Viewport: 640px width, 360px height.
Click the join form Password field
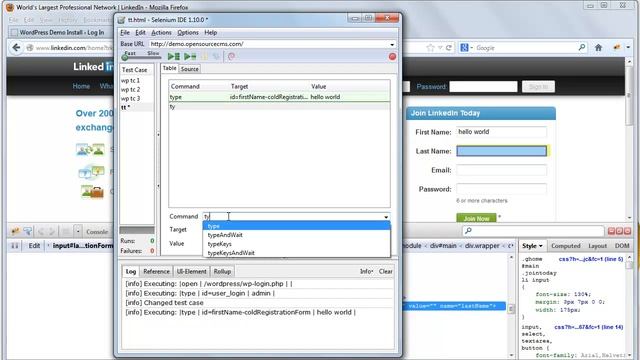coord(501,189)
